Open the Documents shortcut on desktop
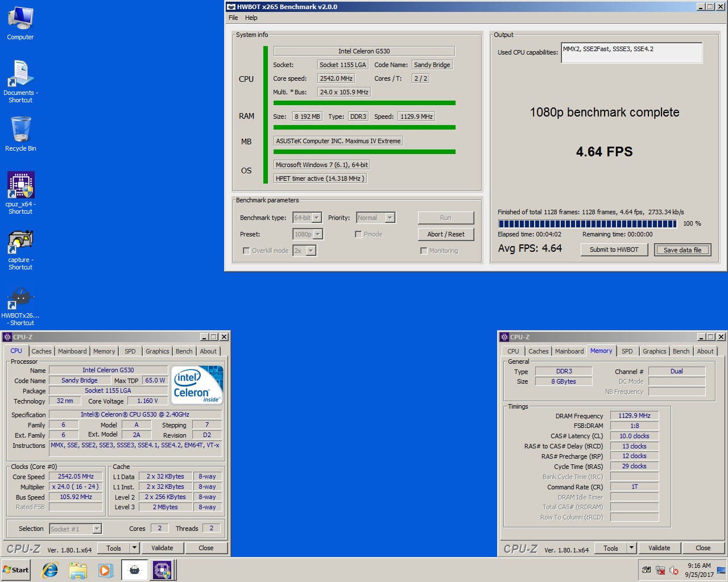The height and width of the screenshot is (582, 728). tap(20, 81)
